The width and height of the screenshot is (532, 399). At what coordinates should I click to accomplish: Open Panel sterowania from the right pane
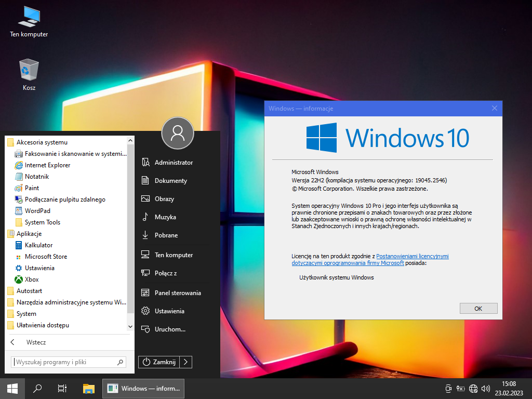[x=177, y=293]
